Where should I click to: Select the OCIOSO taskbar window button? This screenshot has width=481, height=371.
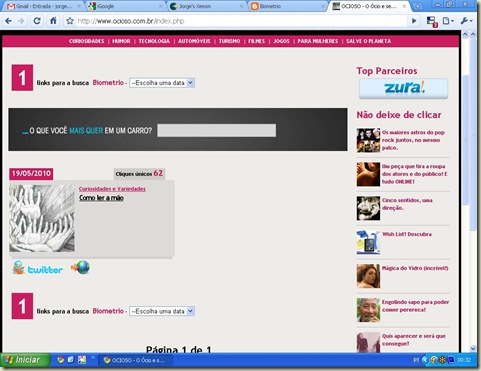(135, 360)
